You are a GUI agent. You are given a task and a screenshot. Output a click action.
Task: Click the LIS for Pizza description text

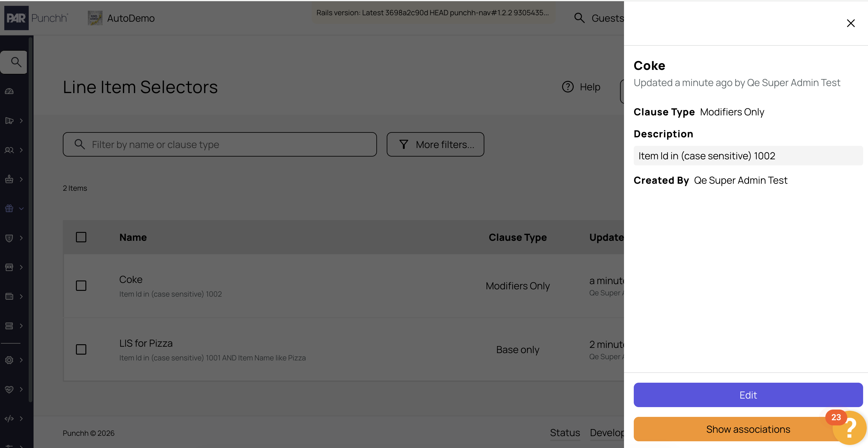coord(212,358)
